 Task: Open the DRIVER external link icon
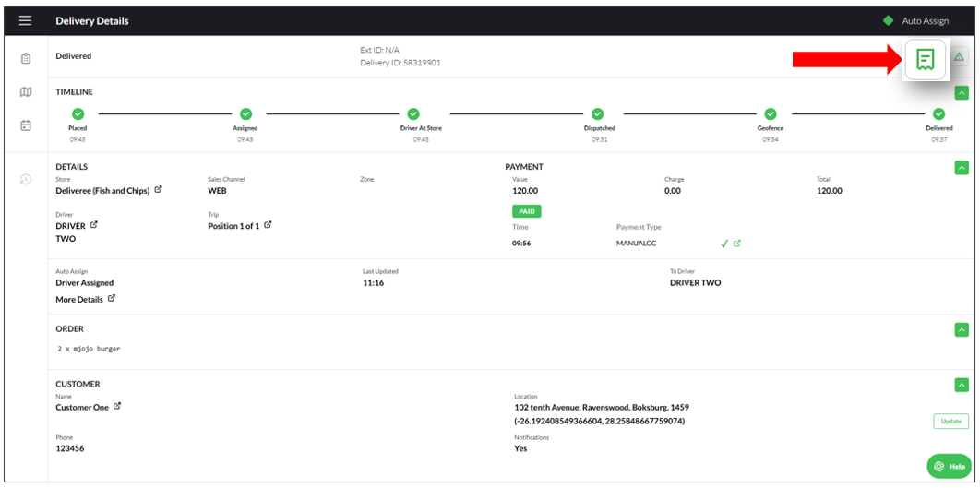pyautogui.click(x=94, y=224)
